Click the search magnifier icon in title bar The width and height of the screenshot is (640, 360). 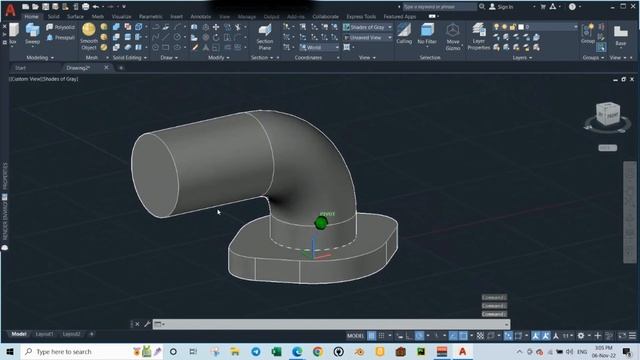(x=482, y=7)
